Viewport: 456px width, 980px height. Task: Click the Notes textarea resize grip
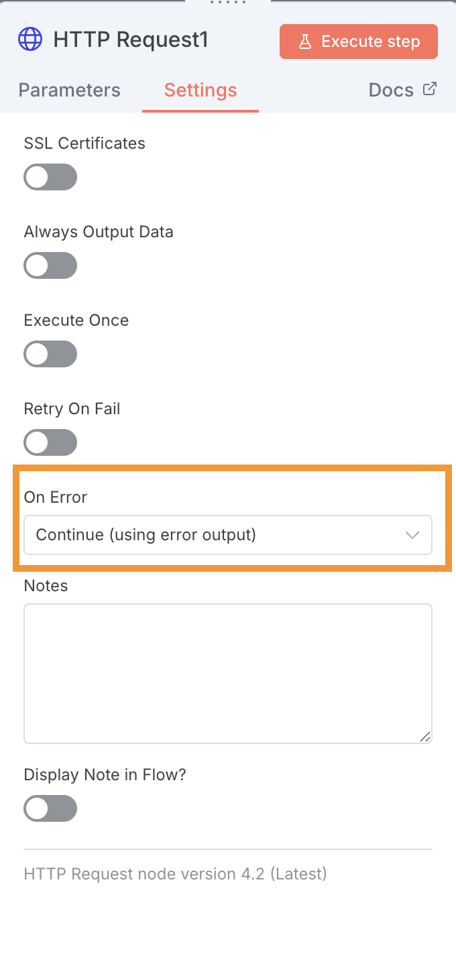(425, 736)
